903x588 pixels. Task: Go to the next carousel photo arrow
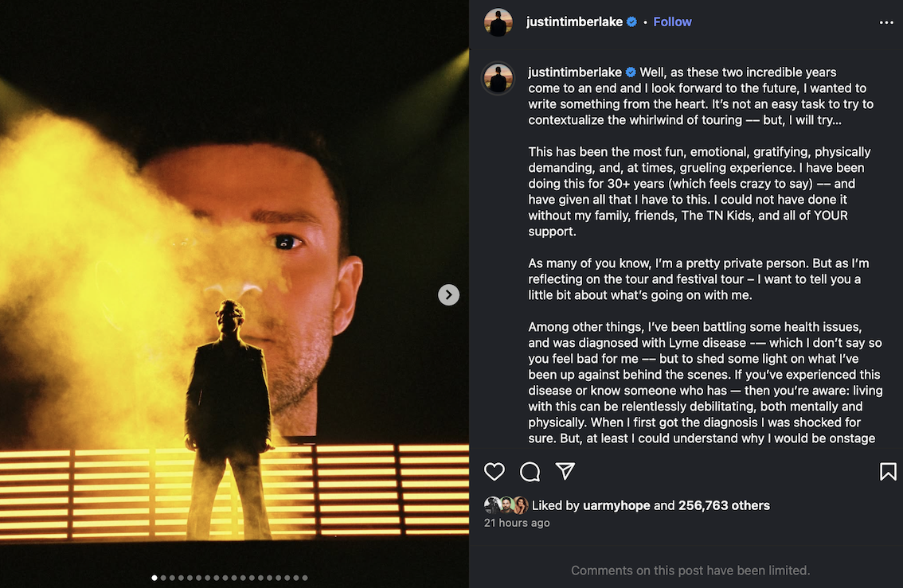coord(448,295)
